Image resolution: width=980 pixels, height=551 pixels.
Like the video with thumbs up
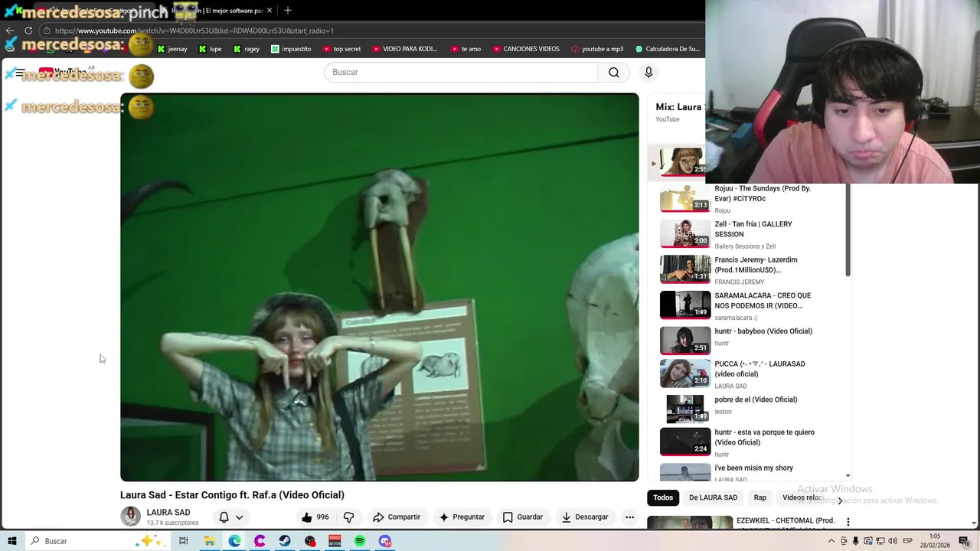tap(315, 517)
